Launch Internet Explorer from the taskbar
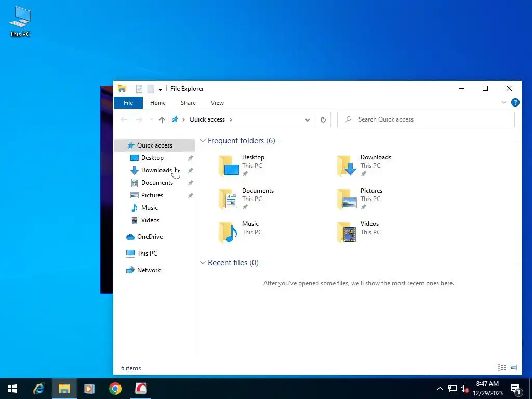 pyautogui.click(x=38, y=389)
